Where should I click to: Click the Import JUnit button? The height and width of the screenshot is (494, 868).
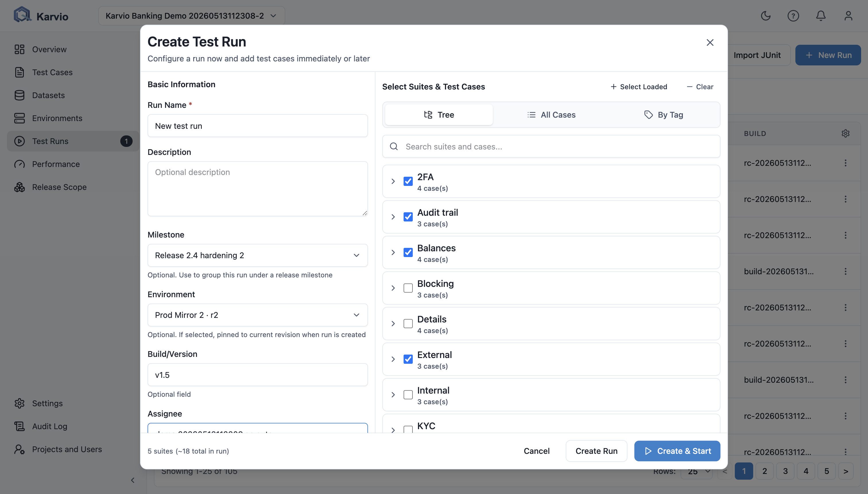click(x=757, y=55)
